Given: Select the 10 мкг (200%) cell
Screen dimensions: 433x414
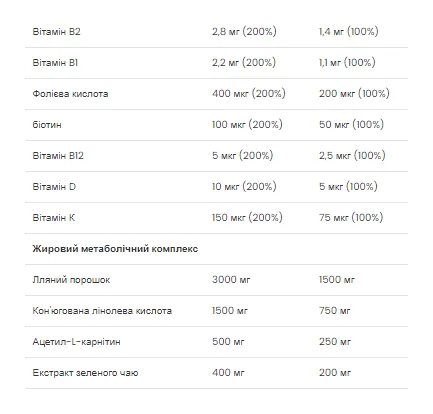Looking at the screenshot, I should (244, 187).
